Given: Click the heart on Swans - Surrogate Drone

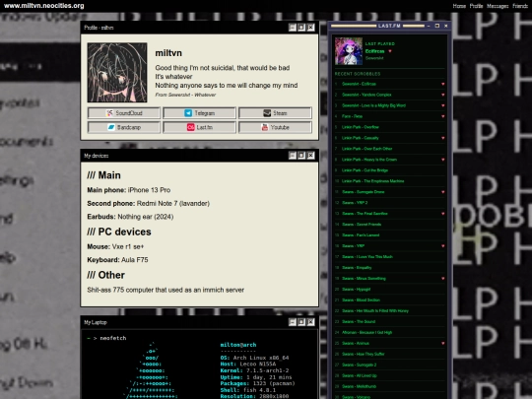Looking at the screenshot, I should pos(442,192).
